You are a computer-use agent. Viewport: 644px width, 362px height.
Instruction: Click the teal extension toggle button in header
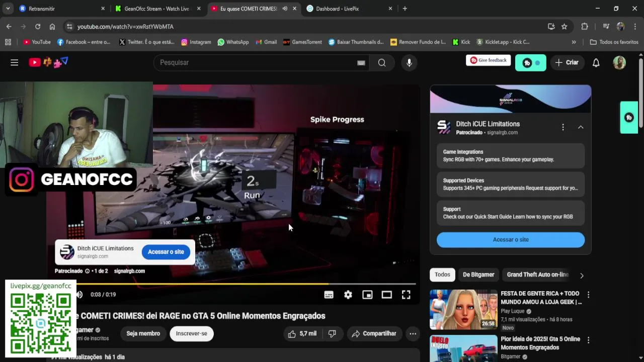[530, 63]
